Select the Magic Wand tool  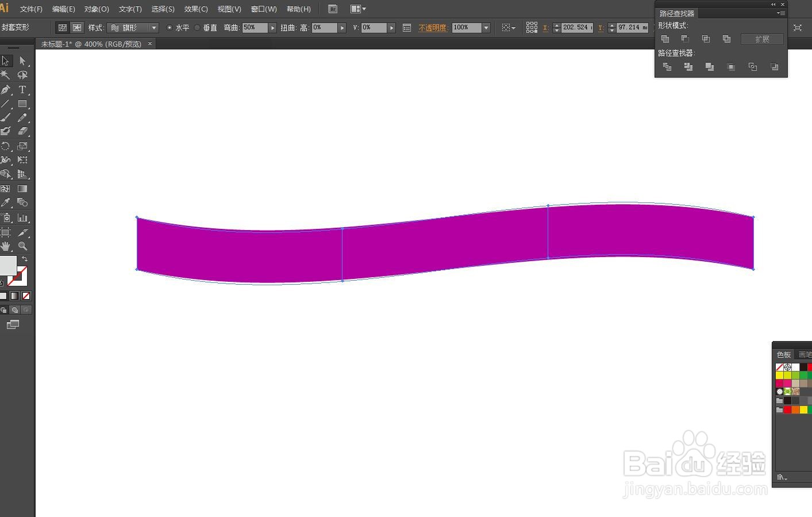[6, 75]
